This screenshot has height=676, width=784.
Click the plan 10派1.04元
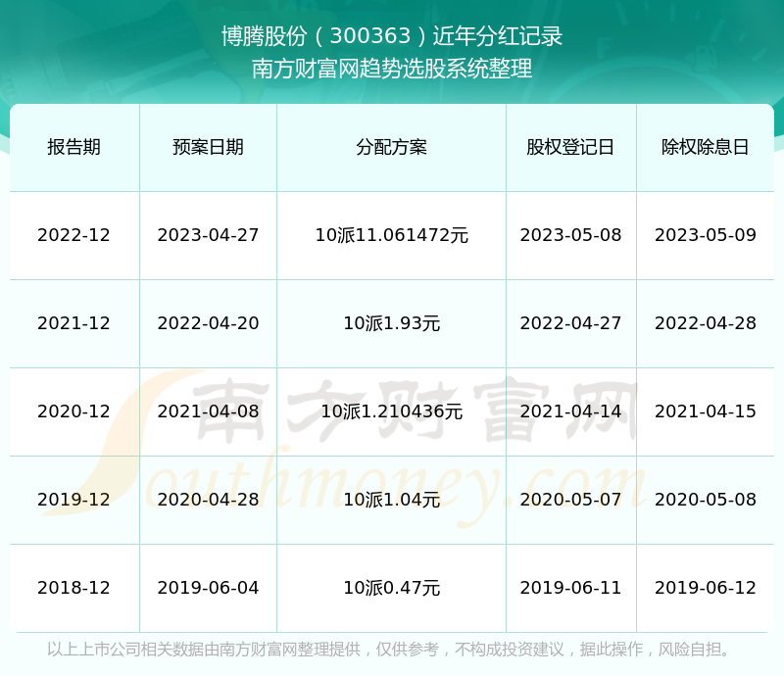[x=391, y=499]
